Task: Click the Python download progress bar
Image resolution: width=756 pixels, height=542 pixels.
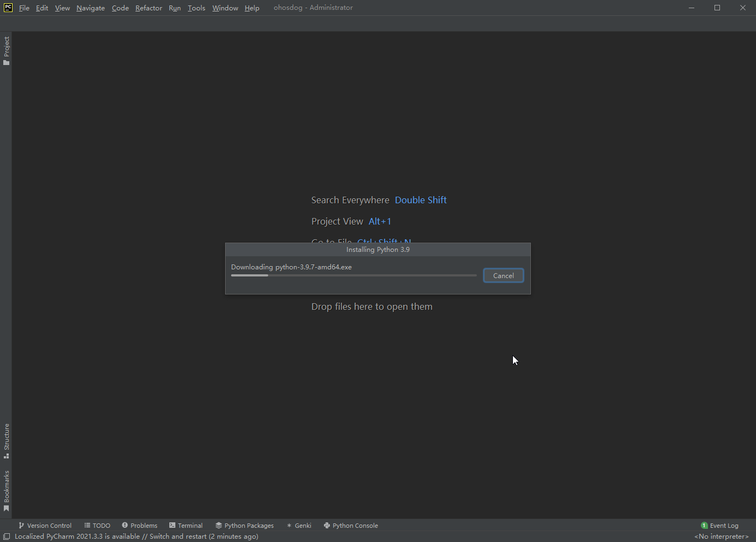Action: tap(353, 275)
